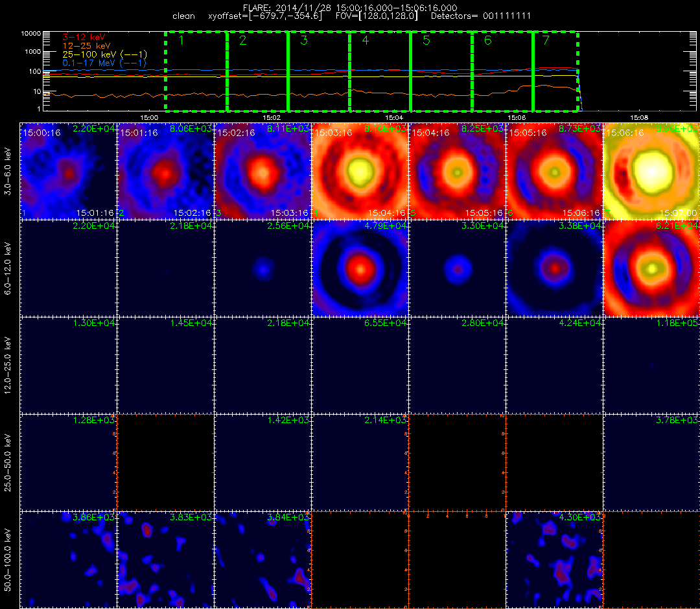Click the '25.0-50.0 keV' row label
This screenshot has height=609, width=700.
point(8,463)
